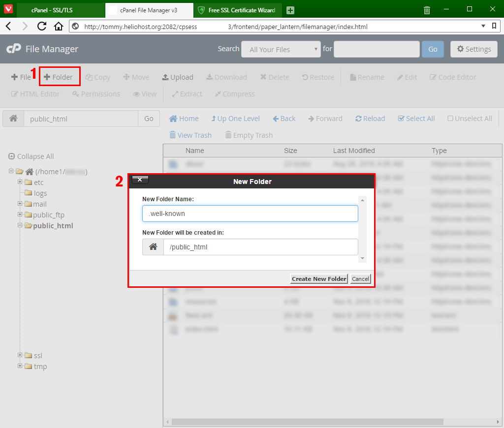504x428 pixels.
Task: Click the search text input field
Action: (377, 49)
